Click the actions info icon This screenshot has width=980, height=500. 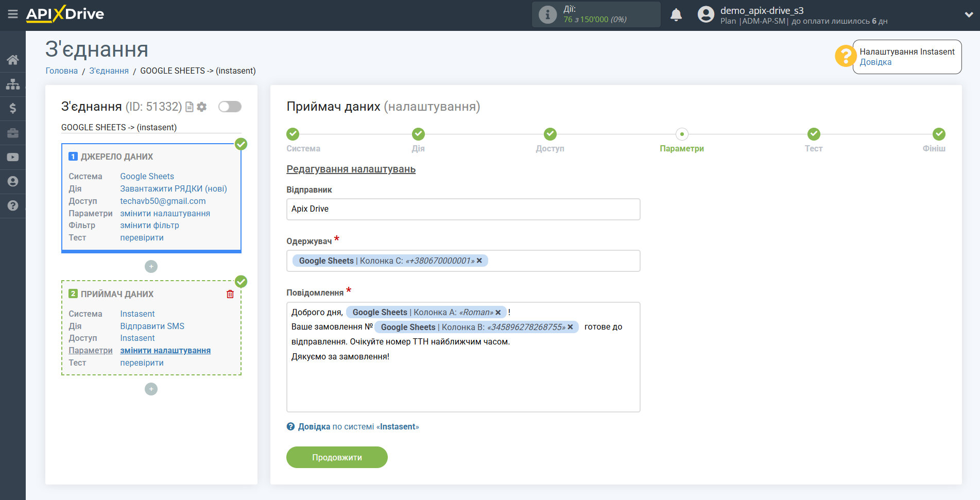(x=547, y=14)
